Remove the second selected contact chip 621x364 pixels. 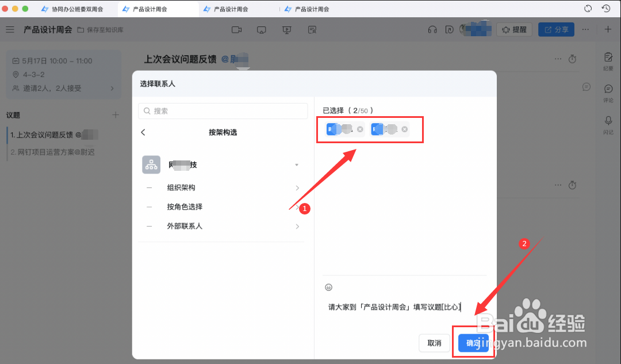pos(404,129)
